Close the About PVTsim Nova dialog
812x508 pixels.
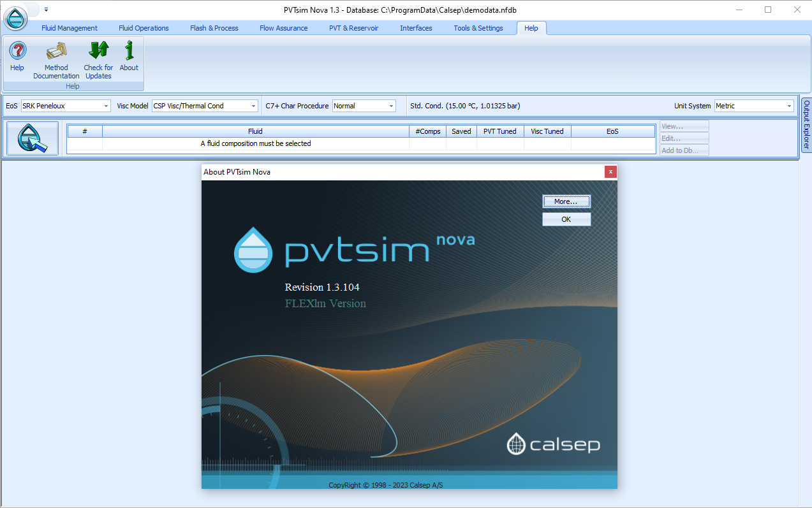[610, 171]
